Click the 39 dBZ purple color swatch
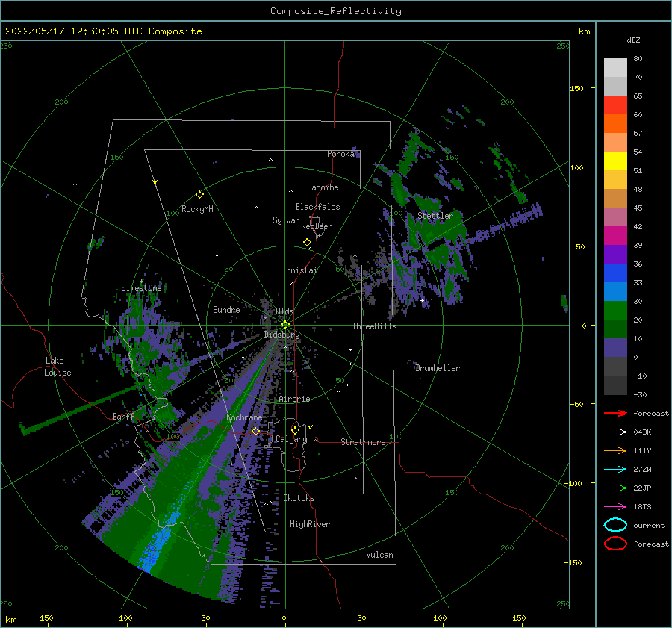 (615, 255)
